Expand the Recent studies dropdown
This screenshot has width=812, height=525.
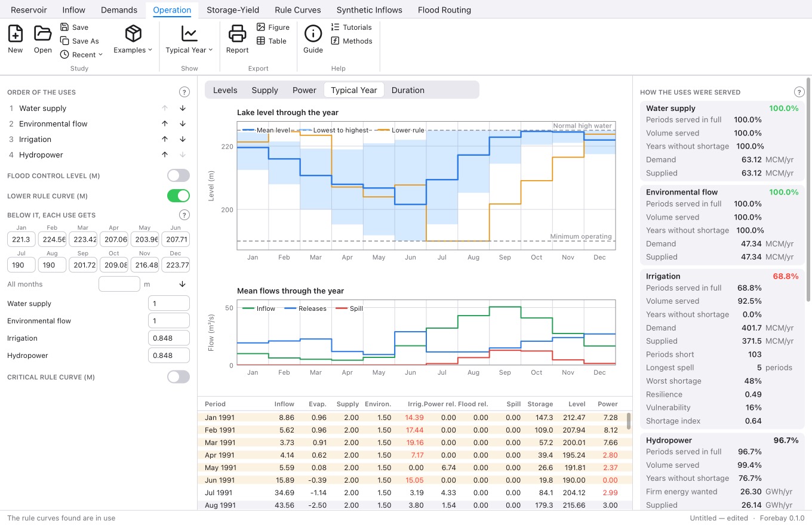(82, 55)
